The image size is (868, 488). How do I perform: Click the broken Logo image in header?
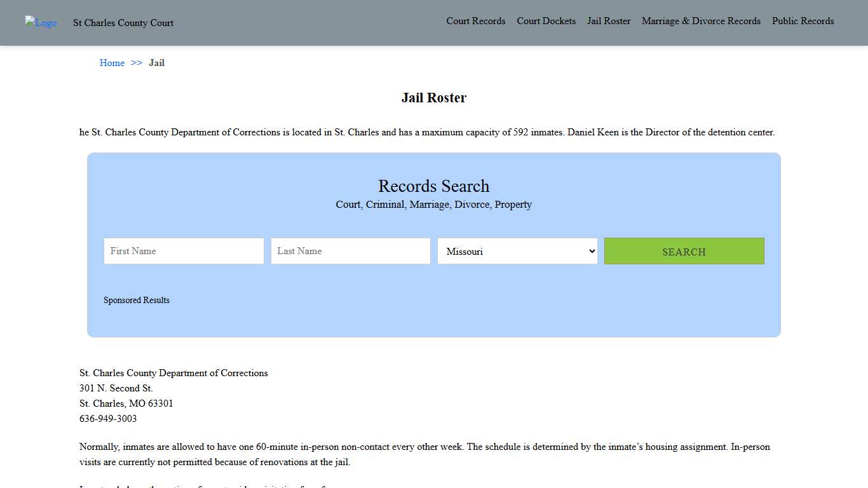[x=41, y=23]
